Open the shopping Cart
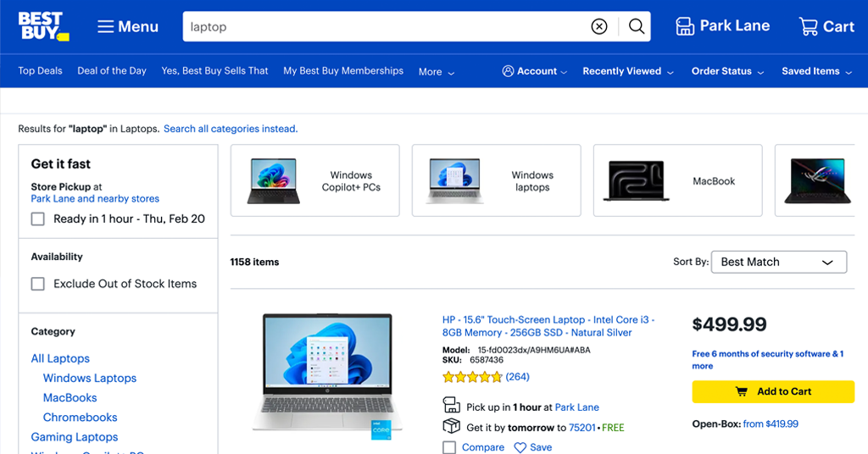 click(x=826, y=26)
